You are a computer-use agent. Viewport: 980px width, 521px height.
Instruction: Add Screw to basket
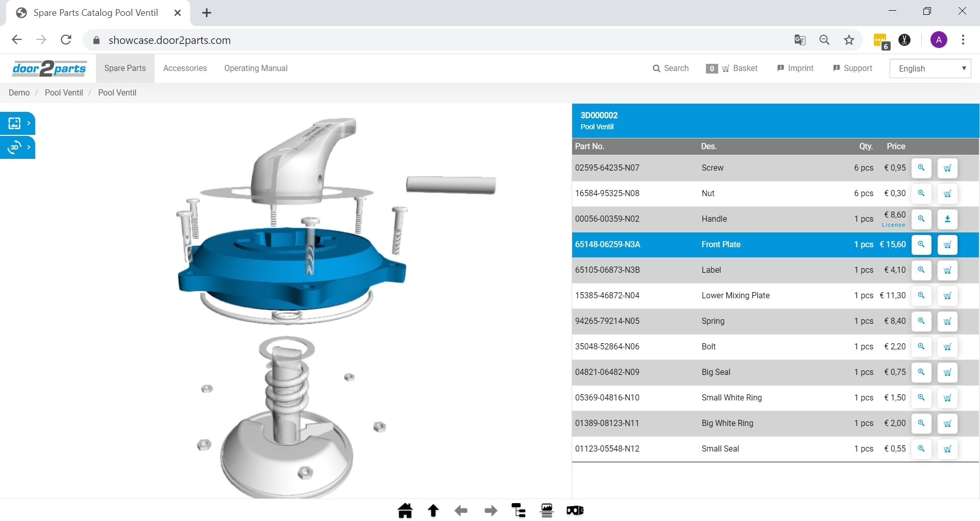(x=947, y=168)
